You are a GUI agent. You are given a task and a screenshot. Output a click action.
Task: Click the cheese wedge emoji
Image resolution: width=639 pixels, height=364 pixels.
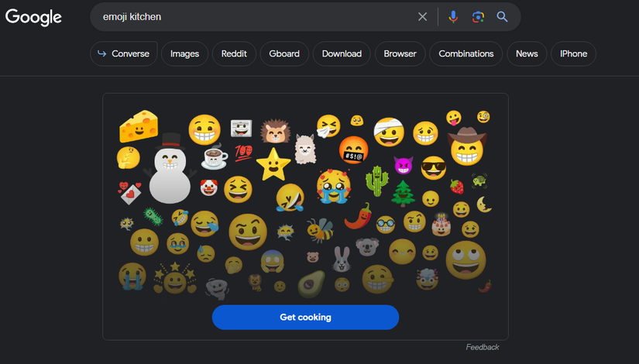click(x=138, y=127)
